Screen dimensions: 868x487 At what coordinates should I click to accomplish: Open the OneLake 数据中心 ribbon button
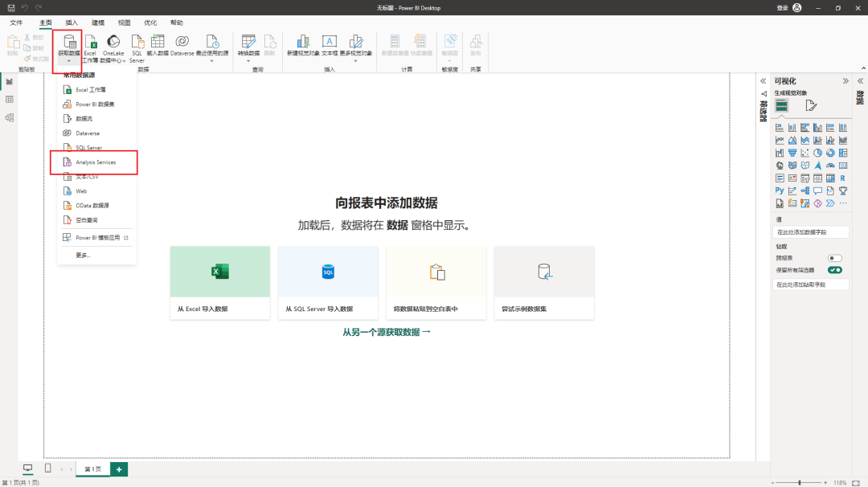(113, 48)
